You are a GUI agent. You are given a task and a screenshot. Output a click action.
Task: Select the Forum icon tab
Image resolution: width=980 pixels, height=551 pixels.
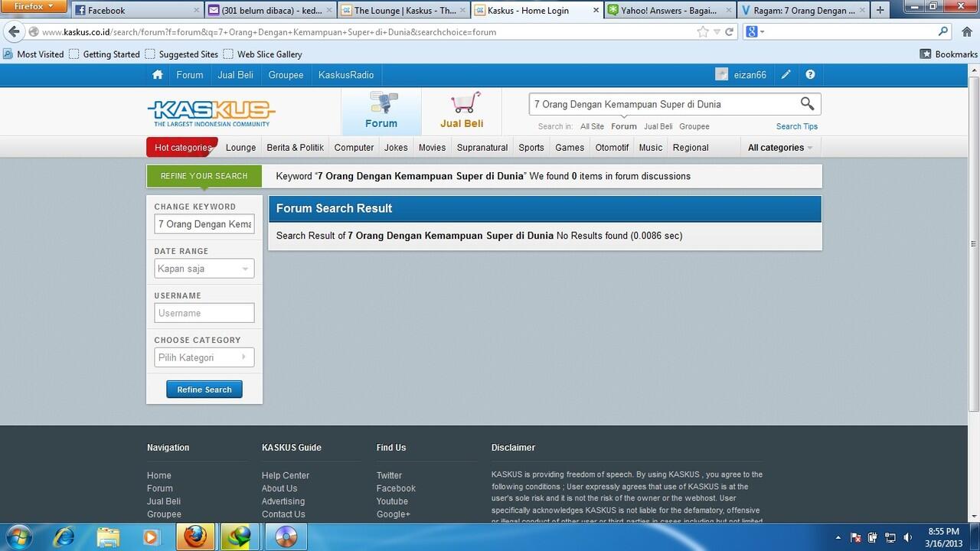(381, 111)
